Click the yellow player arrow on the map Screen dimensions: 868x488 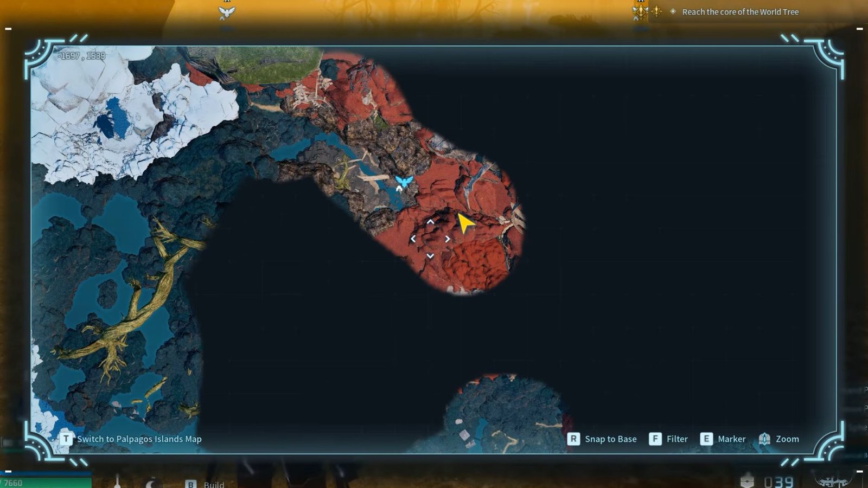pos(465,223)
